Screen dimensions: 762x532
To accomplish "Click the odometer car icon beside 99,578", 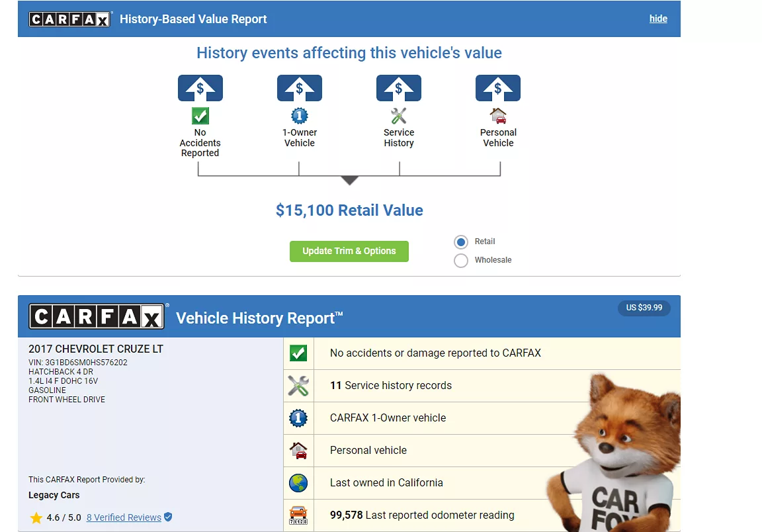I will pos(298,515).
